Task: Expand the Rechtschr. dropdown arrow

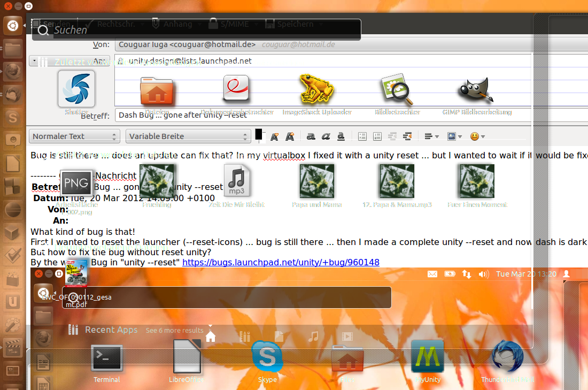Action: pos(143,25)
